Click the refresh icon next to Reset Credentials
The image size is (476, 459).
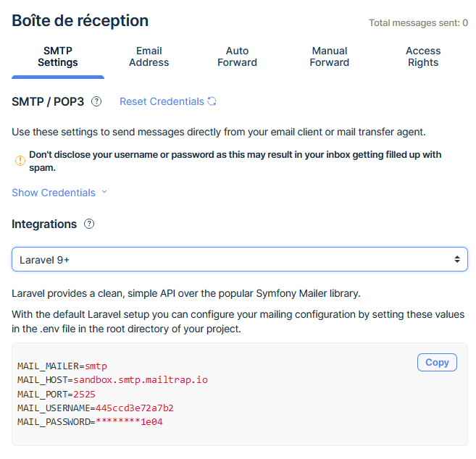(212, 101)
